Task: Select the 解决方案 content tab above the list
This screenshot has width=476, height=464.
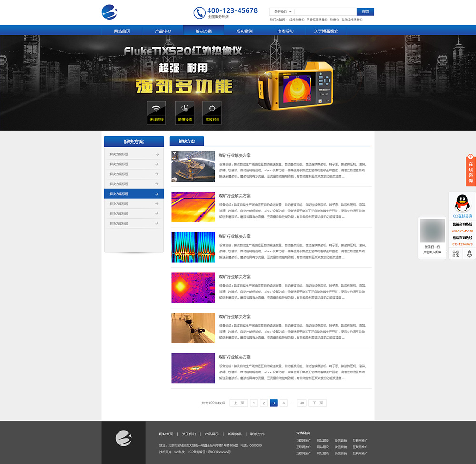Action: [187, 141]
